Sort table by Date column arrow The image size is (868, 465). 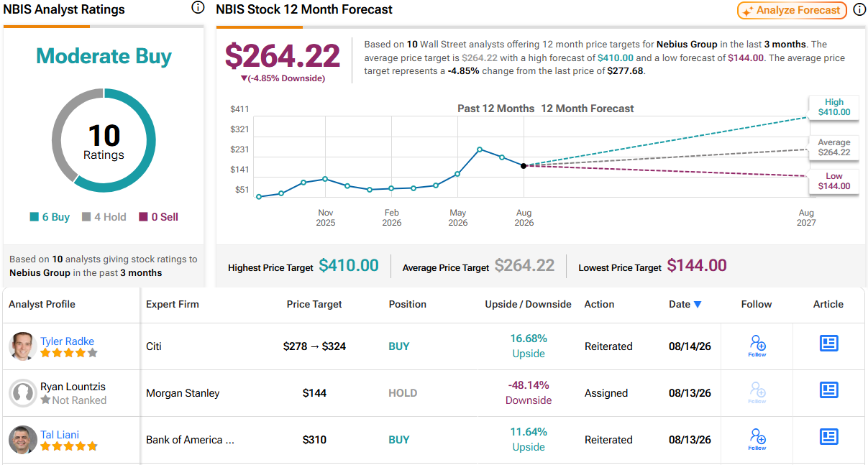click(x=697, y=305)
